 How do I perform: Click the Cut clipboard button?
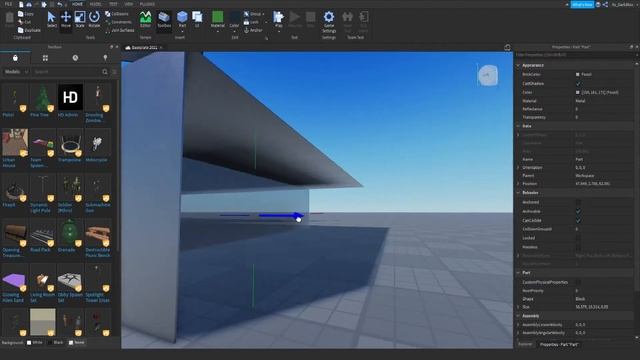(24, 22)
